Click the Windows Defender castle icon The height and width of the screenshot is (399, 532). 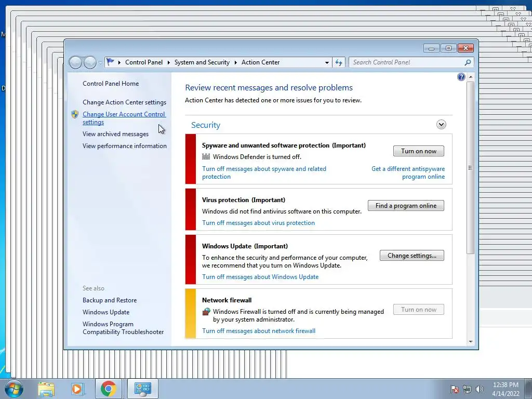tap(206, 156)
